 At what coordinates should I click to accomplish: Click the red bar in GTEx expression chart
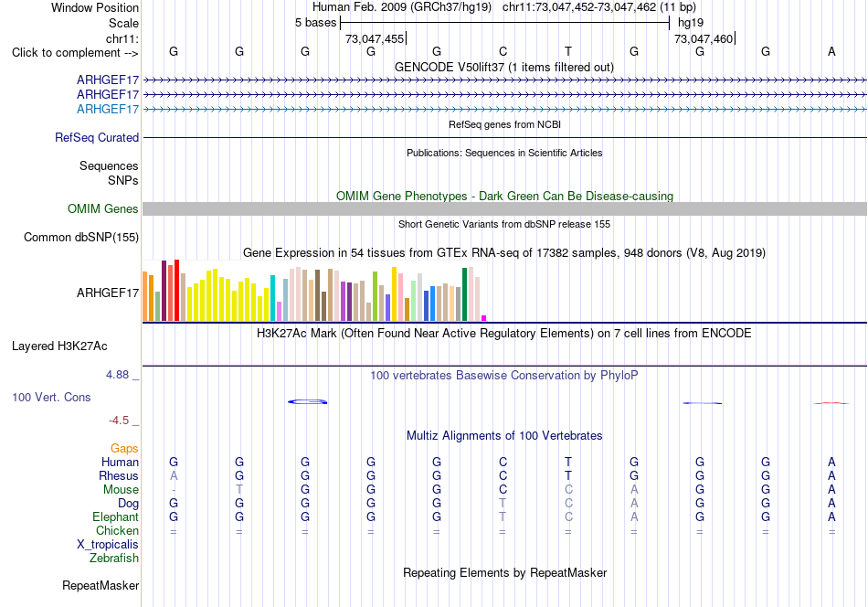click(176, 290)
